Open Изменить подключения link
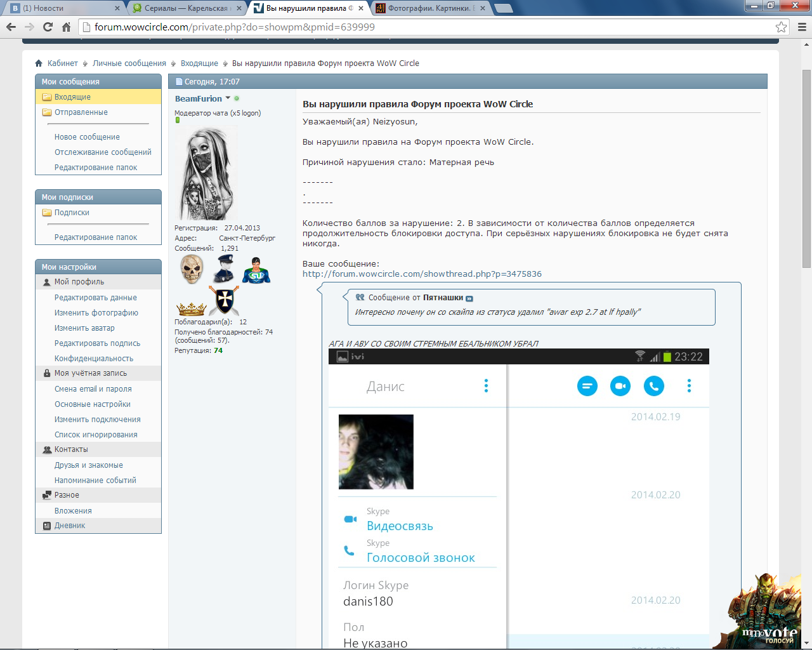This screenshot has width=812, height=650. (x=98, y=420)
